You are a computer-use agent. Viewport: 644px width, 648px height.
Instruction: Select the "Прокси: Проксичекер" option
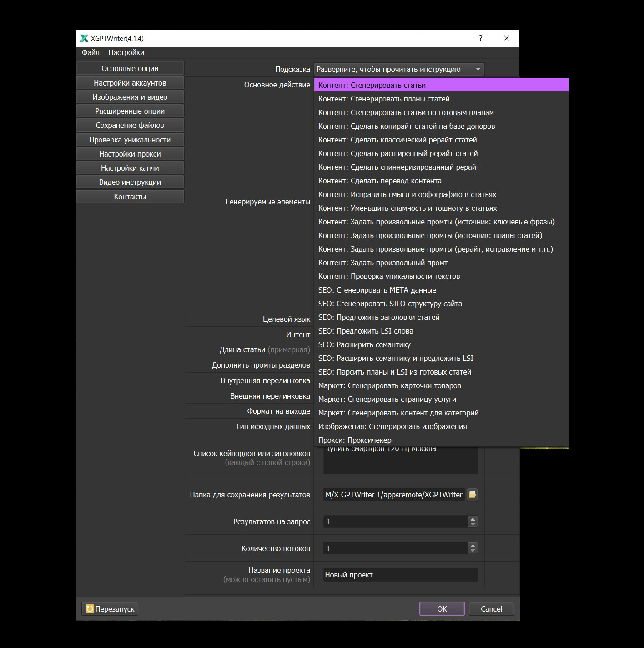[354, 440]
